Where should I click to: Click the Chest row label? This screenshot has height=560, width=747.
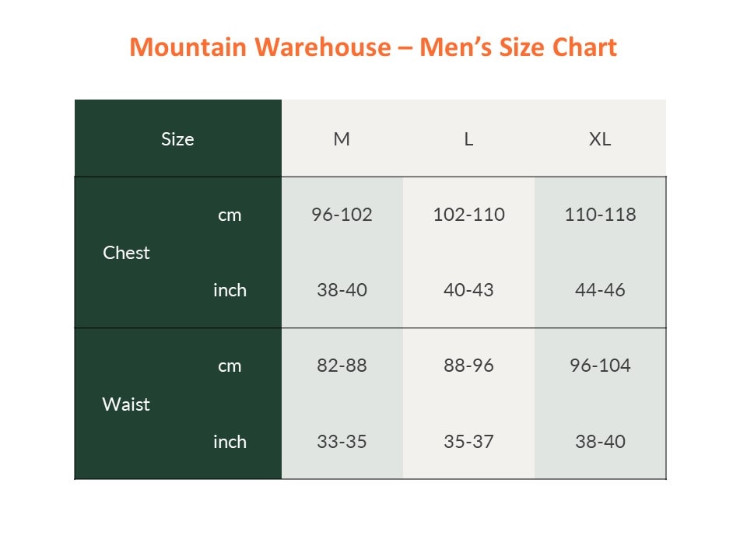tap(126, 253)
